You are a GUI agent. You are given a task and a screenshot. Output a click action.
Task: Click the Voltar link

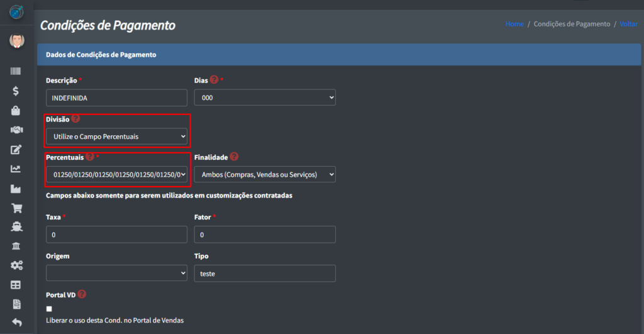tap(628, 24)
